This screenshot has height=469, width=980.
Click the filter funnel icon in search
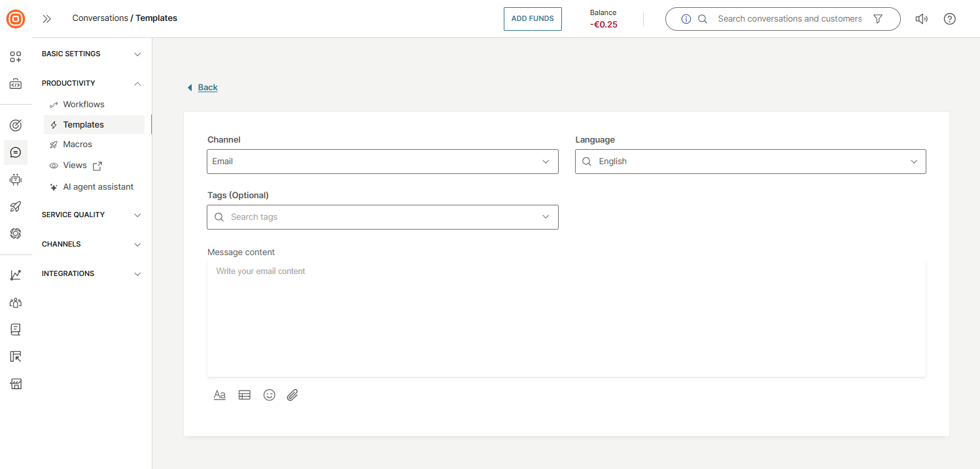(878, 19)
